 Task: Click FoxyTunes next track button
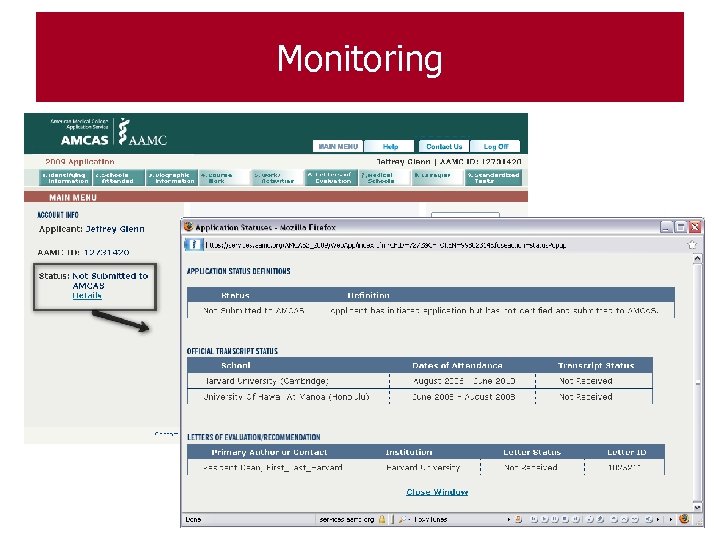coord(576,519)
